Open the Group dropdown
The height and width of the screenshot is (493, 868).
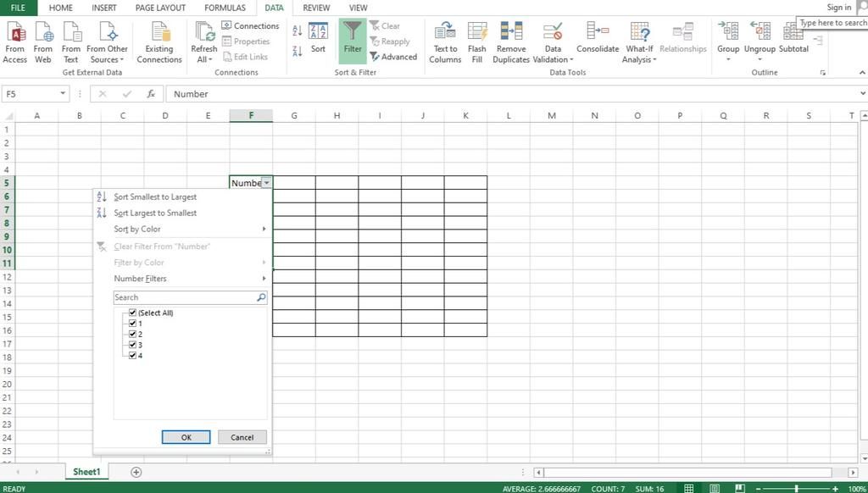pos(728,60)
